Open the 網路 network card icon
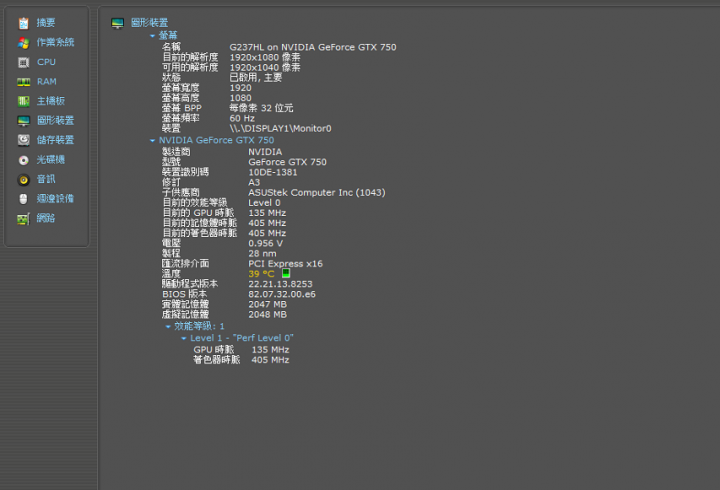This screenshot has height=490, width=720. click(x=23, y=219)
